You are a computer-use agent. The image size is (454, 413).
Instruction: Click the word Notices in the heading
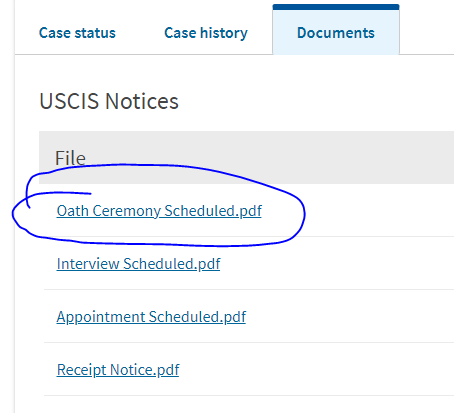[x=142, y=101]
